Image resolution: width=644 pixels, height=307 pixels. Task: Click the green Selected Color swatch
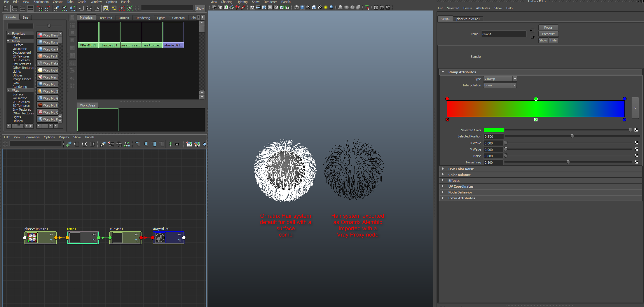coord(493,130)
